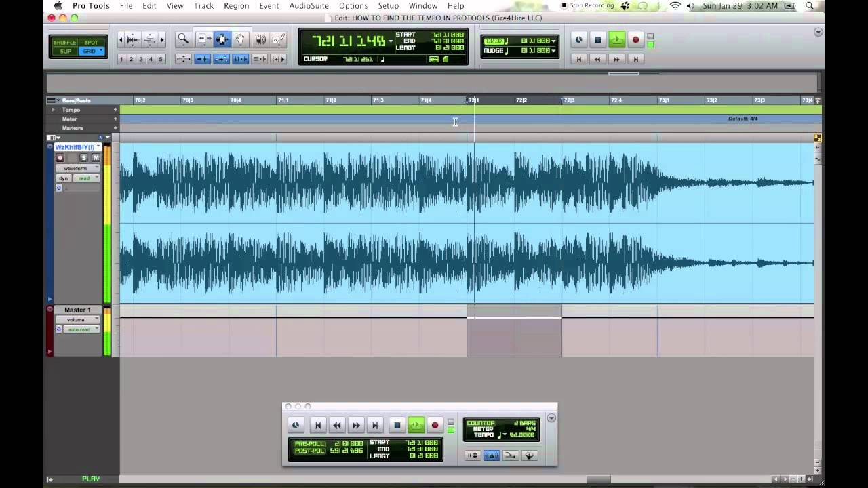This screenshot has width=868, height=488.
Task: Zoom out horizontally with left arrow
Action: [121, 40]
